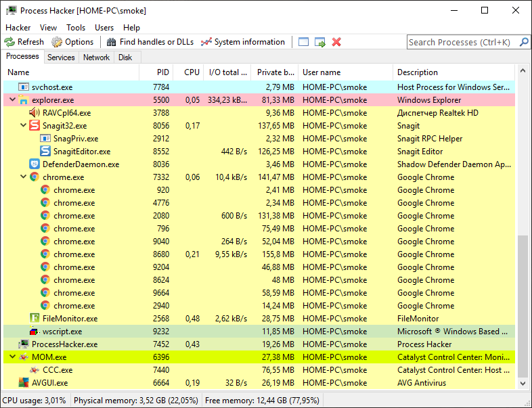Screen dimensions: 532x408
Task: Click the AVGUI.exe antivirus icon
Action: click(24, 383)
